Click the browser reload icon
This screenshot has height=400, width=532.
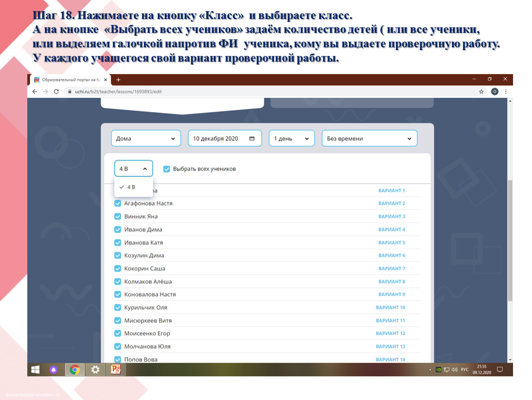coord(56,92)
